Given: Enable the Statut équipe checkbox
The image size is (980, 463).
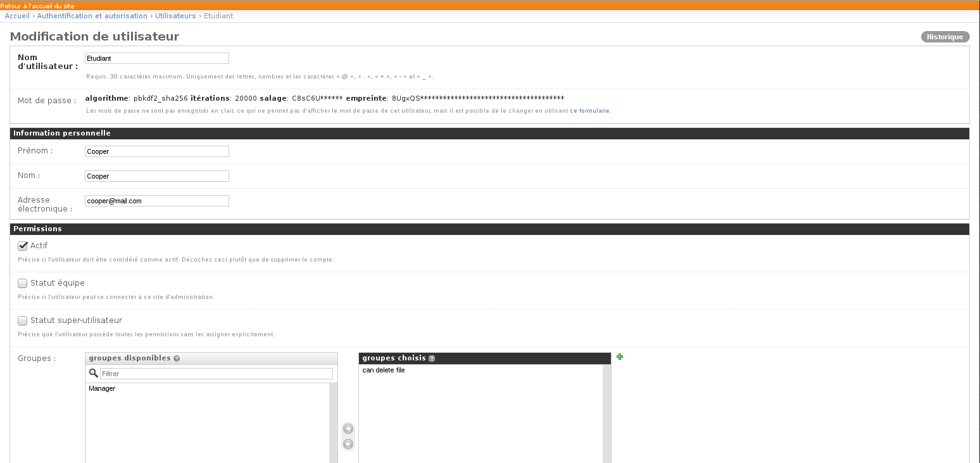Looking at the screenshot, I should click(x=23, y=283).
